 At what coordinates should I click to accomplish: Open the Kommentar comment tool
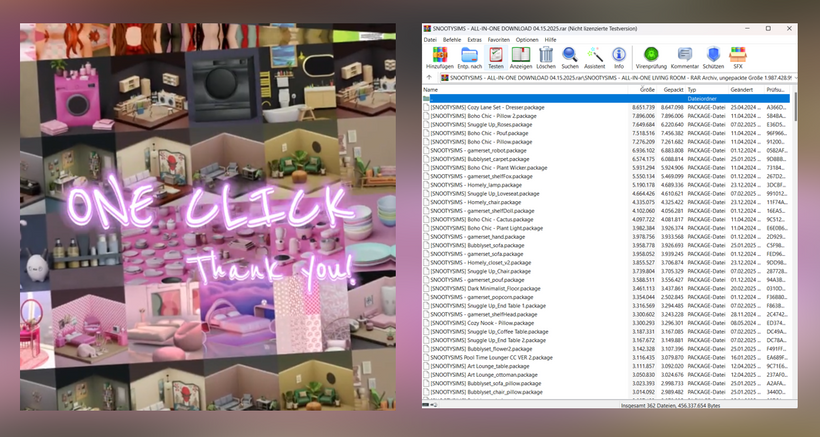point(683,55)
